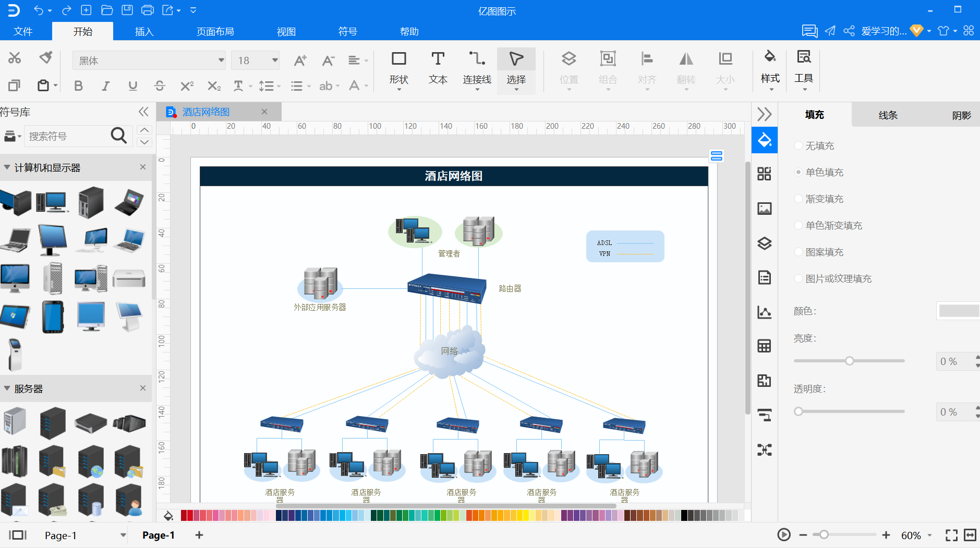Click the Undo icon in title bar
The height and width of the screenshot is (548, 980).
point(39,10)
